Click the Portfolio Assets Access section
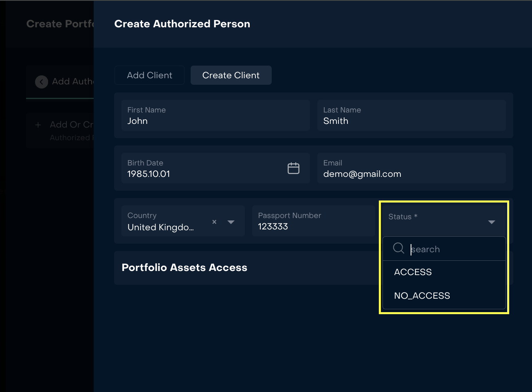 click(185, 268)
